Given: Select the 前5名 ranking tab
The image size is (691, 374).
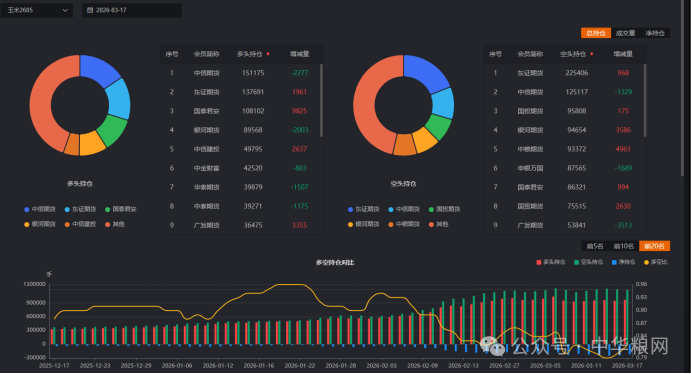Looking at the screenshot, I should (x=595, y=246).
